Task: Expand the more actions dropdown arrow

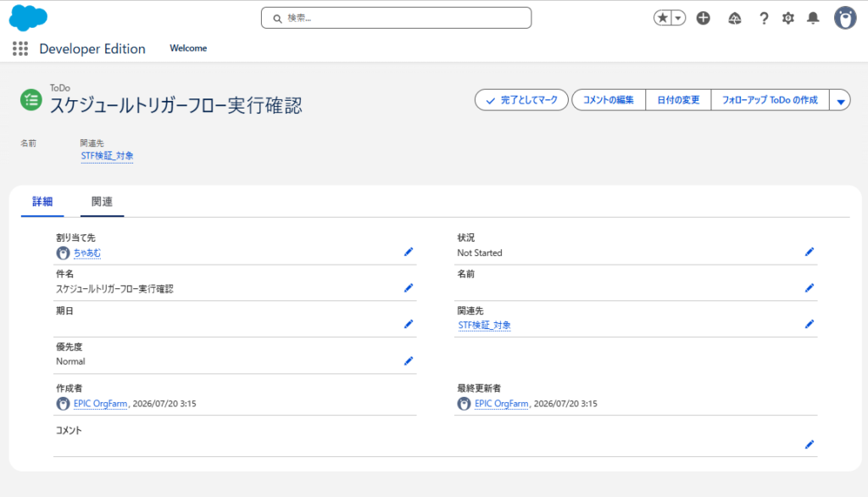Action: [840, 101]
